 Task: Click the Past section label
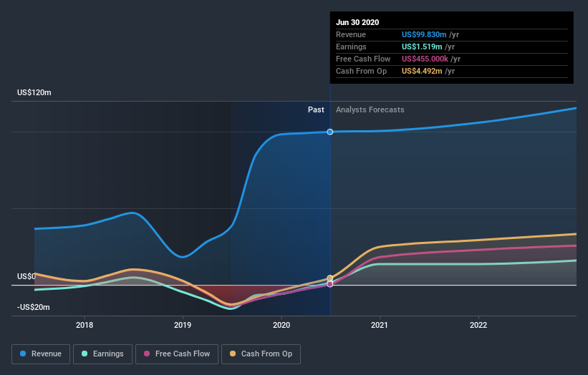[316, 109]
